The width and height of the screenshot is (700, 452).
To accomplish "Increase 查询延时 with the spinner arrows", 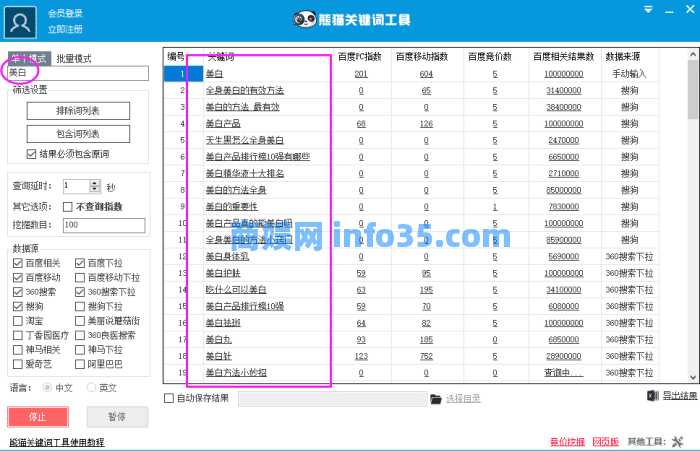I will coord(97,183).
